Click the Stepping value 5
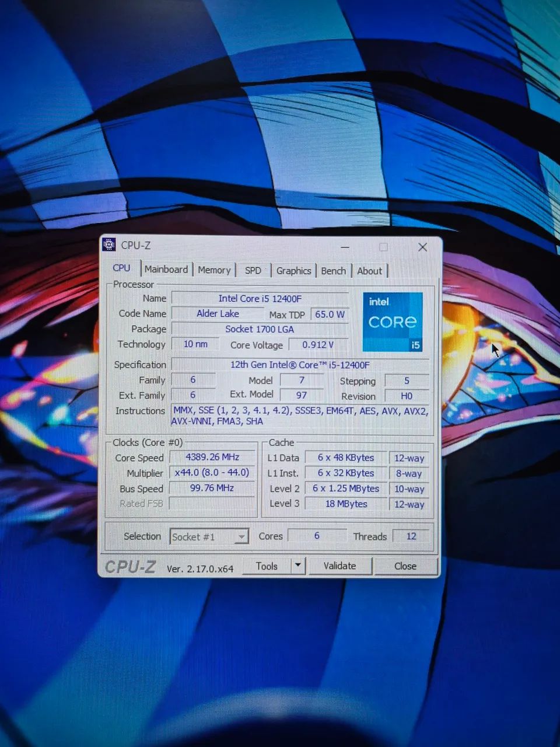Screen dimensions: 560x747 (407, 381)
